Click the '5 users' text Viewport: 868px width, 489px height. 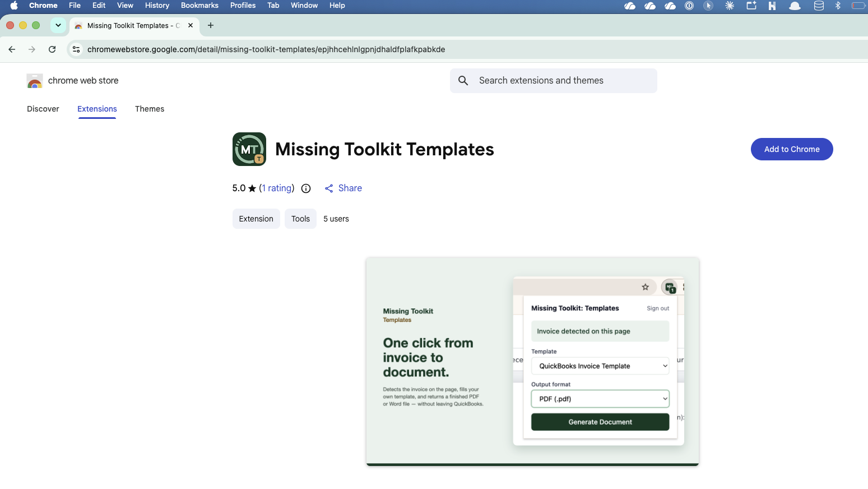coord(336,219)
